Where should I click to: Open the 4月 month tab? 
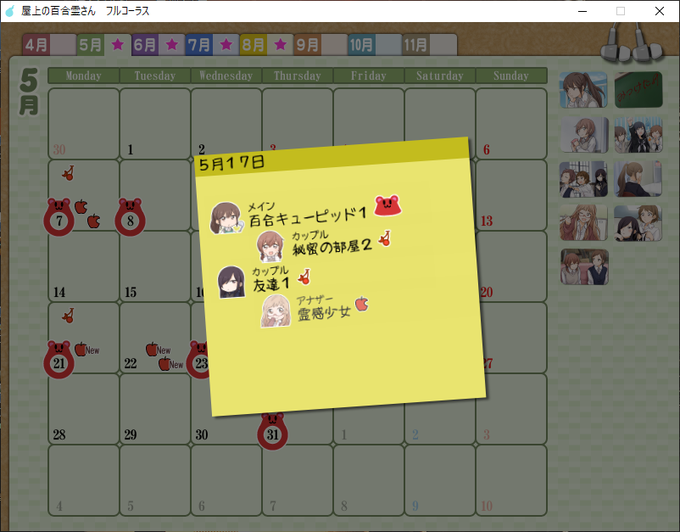(x=49, y=45)
